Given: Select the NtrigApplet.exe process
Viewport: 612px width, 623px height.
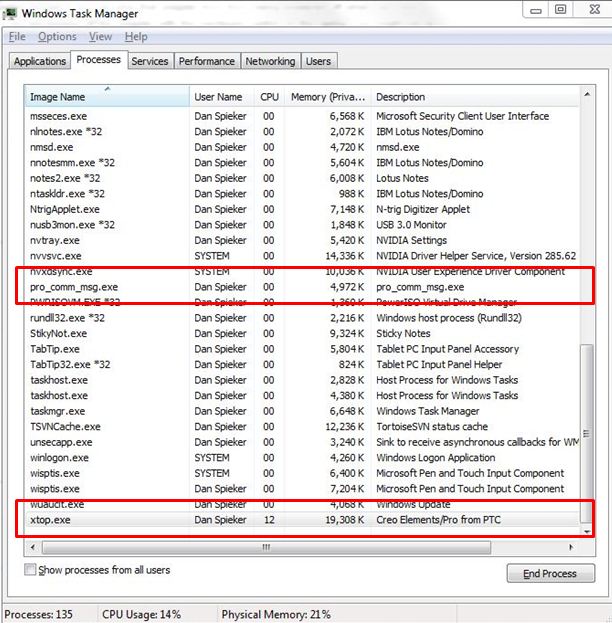Looking at the screenshot, I should pos(301,209).
